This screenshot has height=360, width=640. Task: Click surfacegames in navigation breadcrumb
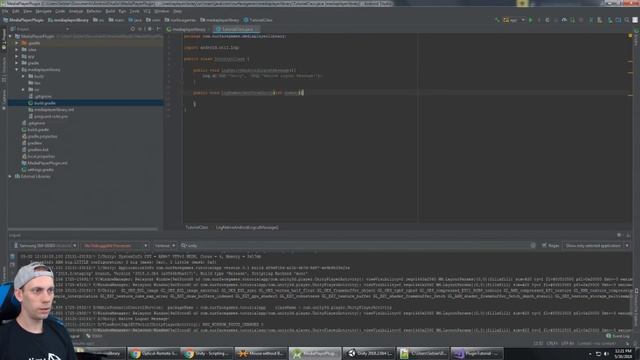[x=180, y=20]
